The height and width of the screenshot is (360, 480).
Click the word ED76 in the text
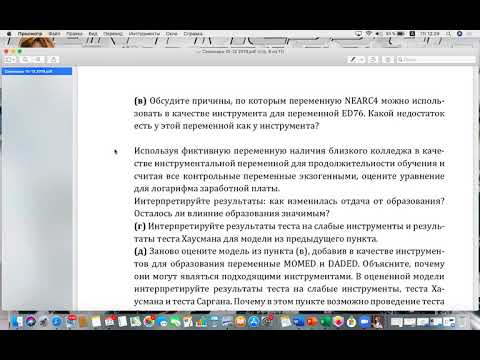click(353, 113)
